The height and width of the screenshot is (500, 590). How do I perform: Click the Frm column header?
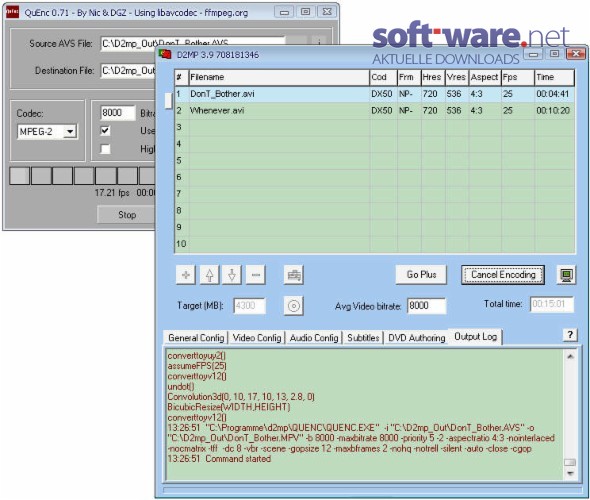(x=409, y=78)
